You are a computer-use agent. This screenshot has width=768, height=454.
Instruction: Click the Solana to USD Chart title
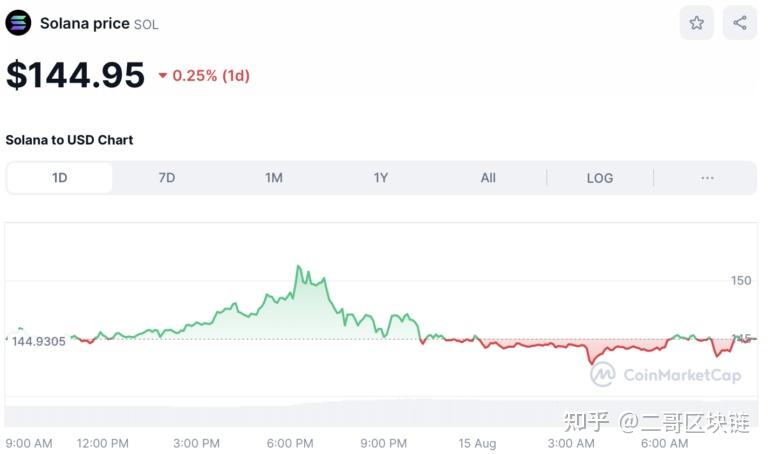pyautogui.click(x=70, y=140)
